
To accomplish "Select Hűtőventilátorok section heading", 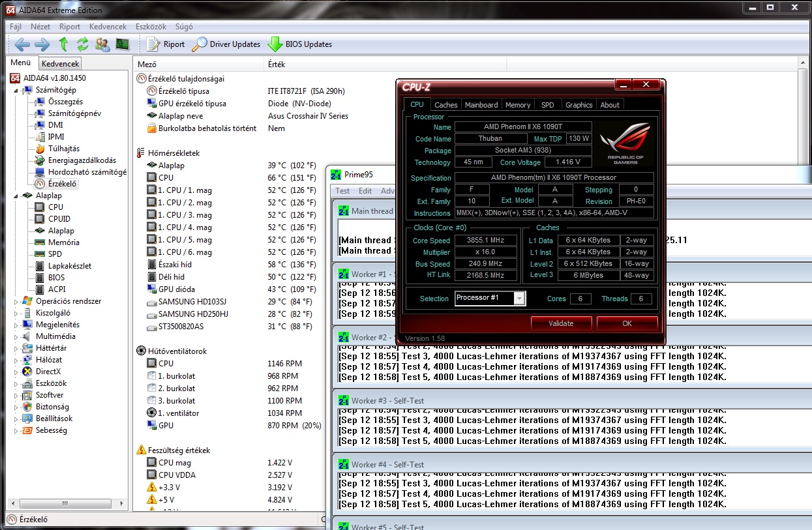I will [x=177, y=351].
